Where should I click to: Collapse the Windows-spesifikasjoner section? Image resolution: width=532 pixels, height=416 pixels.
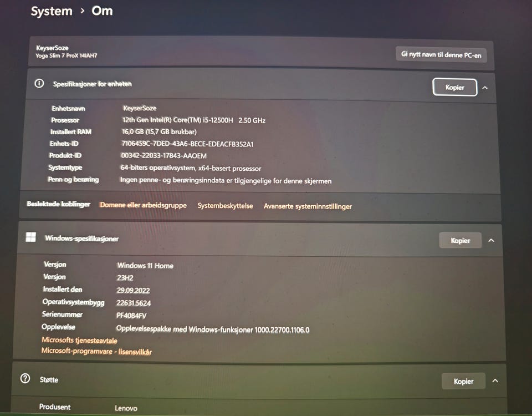492,240
